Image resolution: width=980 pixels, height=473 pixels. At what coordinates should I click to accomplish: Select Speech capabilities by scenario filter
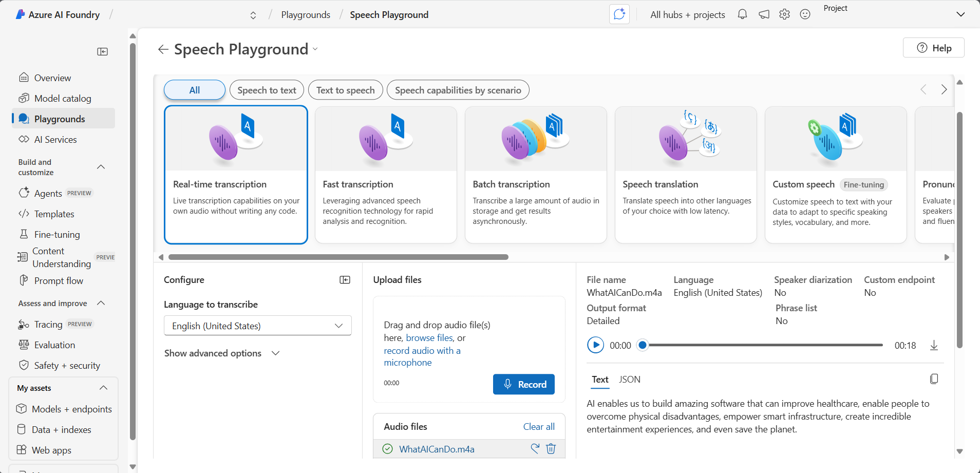[x=458, y=90]
